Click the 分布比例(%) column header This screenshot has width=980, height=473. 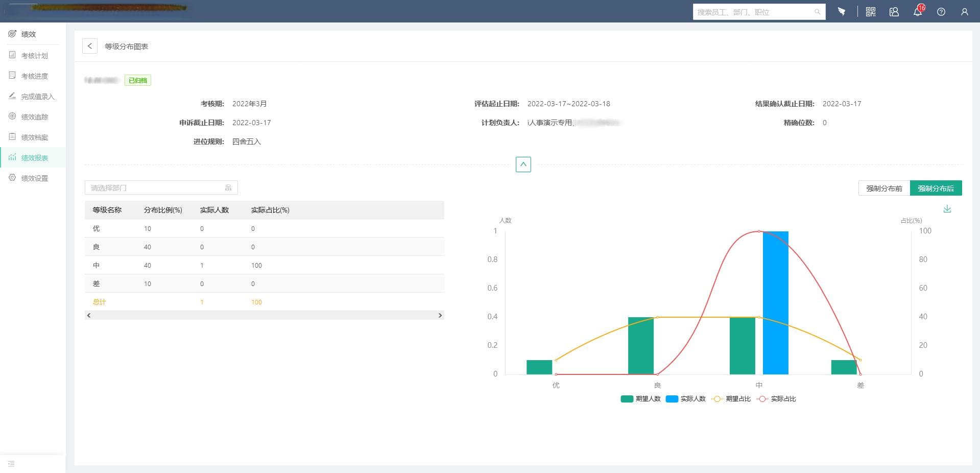(163, 210)
